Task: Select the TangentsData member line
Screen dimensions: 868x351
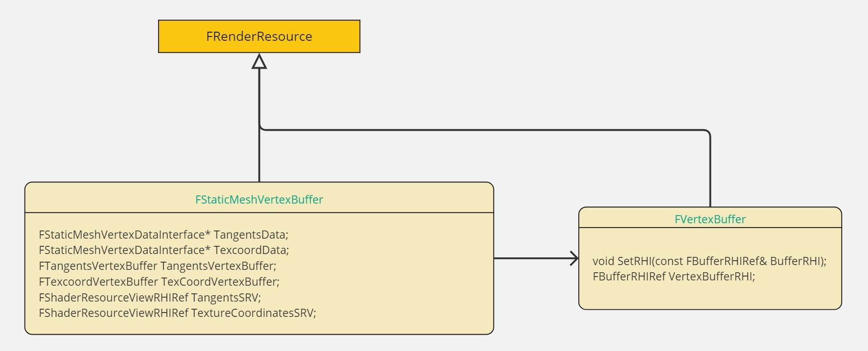Action: click(x=163, y=234)
